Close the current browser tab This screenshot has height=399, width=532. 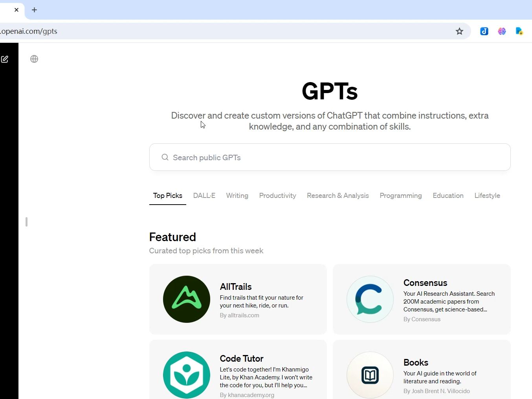(x=17, y=10)
